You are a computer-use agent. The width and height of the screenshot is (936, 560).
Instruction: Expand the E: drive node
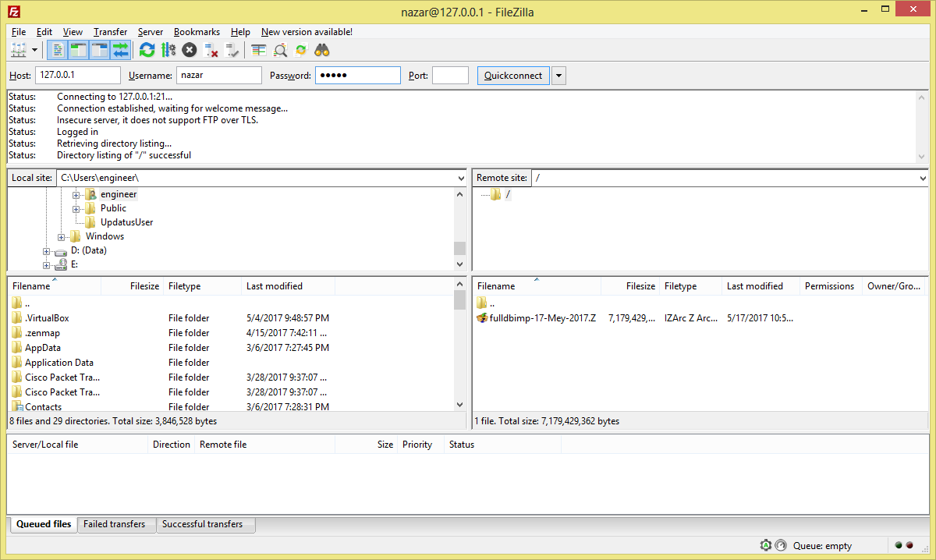[47, 265]
